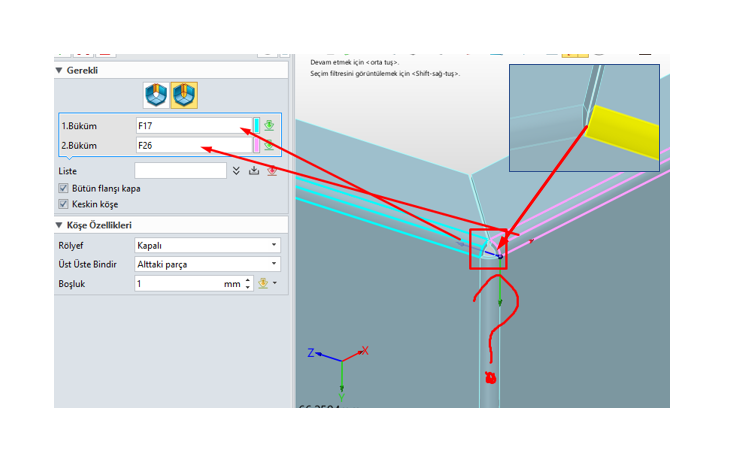Click the cyan color swatch for 1.Büküm

(x=257, y=125)
